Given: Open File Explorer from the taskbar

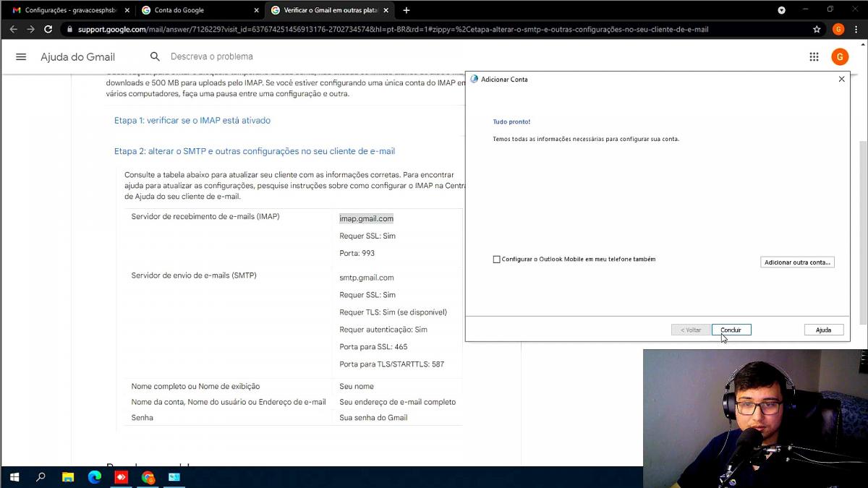Looking at the screenshot, I should 67,477.
